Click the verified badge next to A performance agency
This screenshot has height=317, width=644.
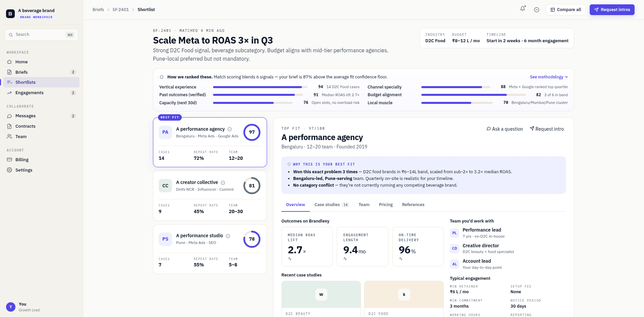tap(230, 129)
